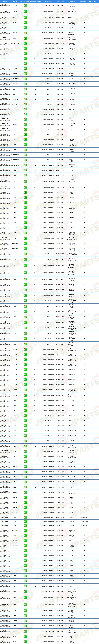
Task: Click the Lata produkcji column header
Action: 48,1
